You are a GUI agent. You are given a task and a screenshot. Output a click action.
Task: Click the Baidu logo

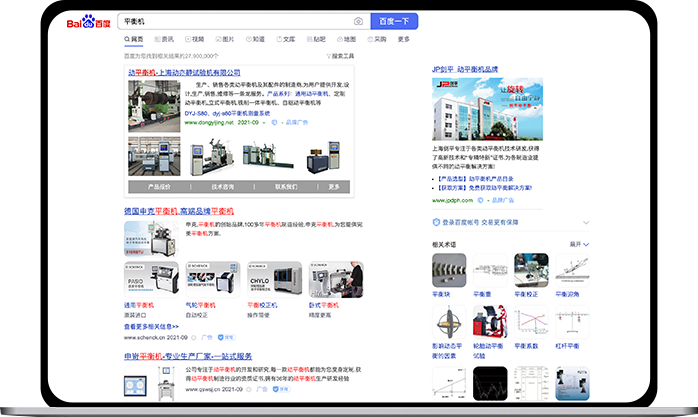click(90, 22)
